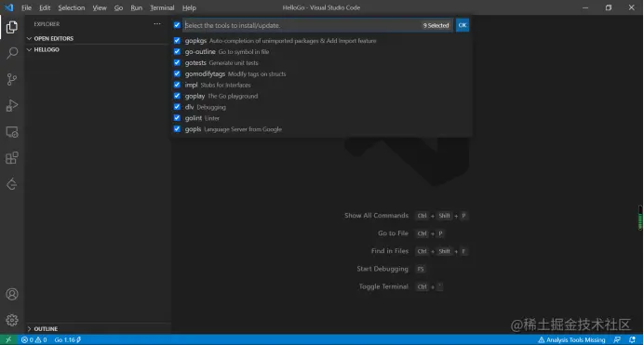Open notifications bell in status bar
The width and height of the screenshot is (644, 345).
632,339
